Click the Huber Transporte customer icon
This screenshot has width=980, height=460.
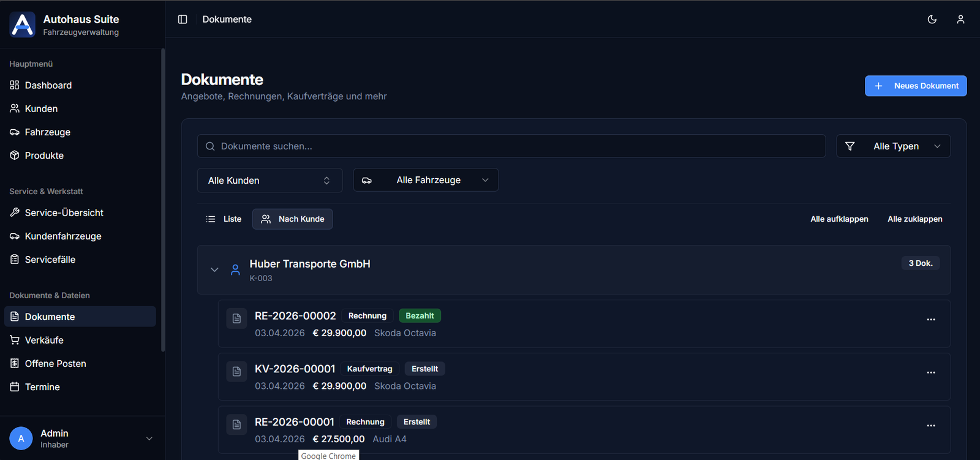point(235,270)
